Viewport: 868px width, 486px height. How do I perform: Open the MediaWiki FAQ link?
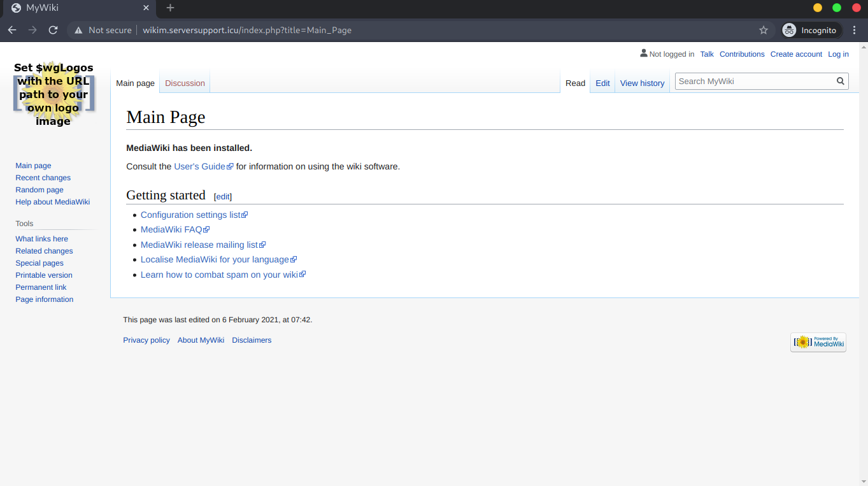171,230
